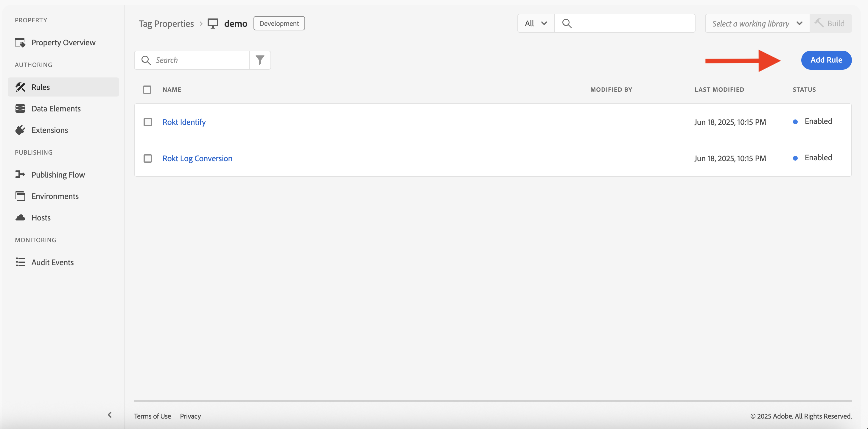This screenshot has height=429, width=868.
Task: Open the All filter dropdown
Action: [536, 23]
